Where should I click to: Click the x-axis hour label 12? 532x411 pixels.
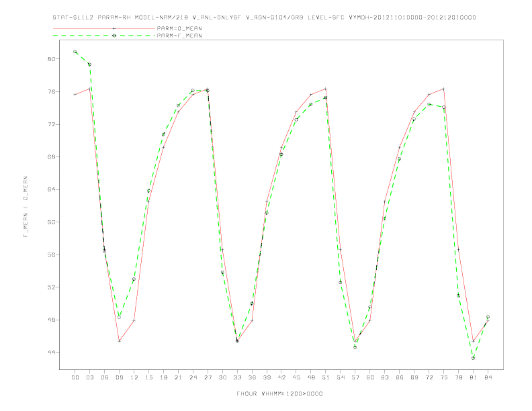pyautogui.click(x=134, y=377)
